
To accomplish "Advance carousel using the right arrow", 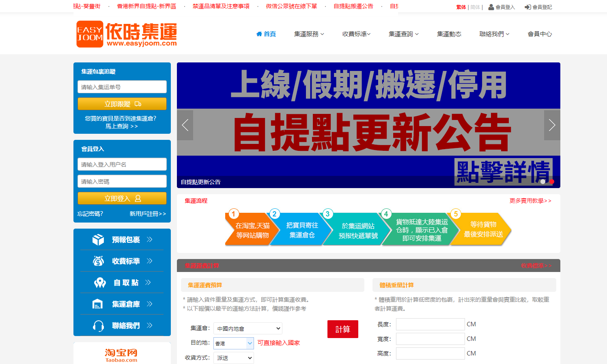I will (552, 125).
